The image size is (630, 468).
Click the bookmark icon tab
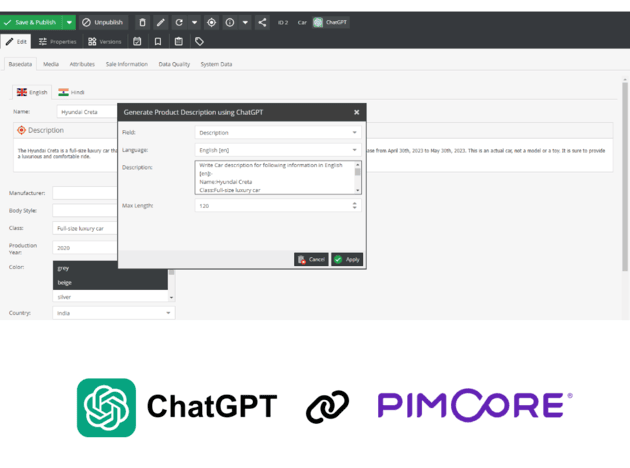158,41
